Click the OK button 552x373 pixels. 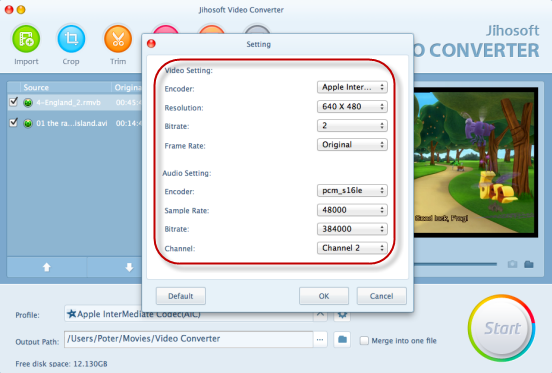point(324,296)
